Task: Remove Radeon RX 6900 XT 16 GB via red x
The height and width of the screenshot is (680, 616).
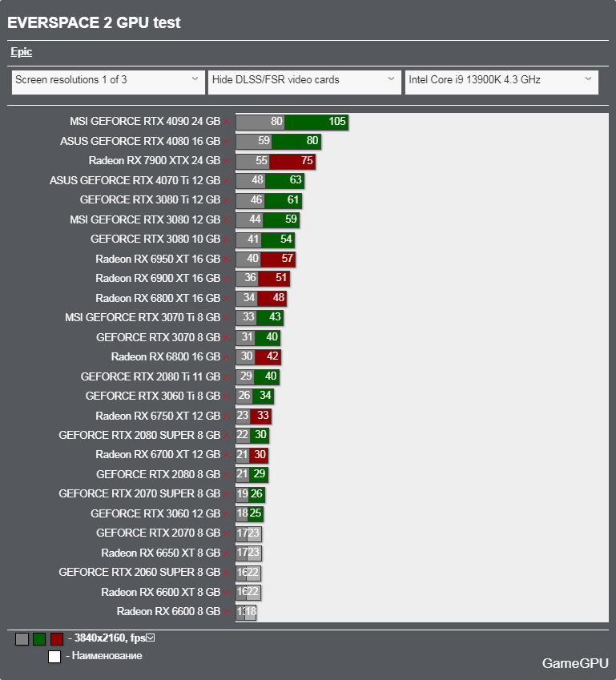Action: (226, 279)
